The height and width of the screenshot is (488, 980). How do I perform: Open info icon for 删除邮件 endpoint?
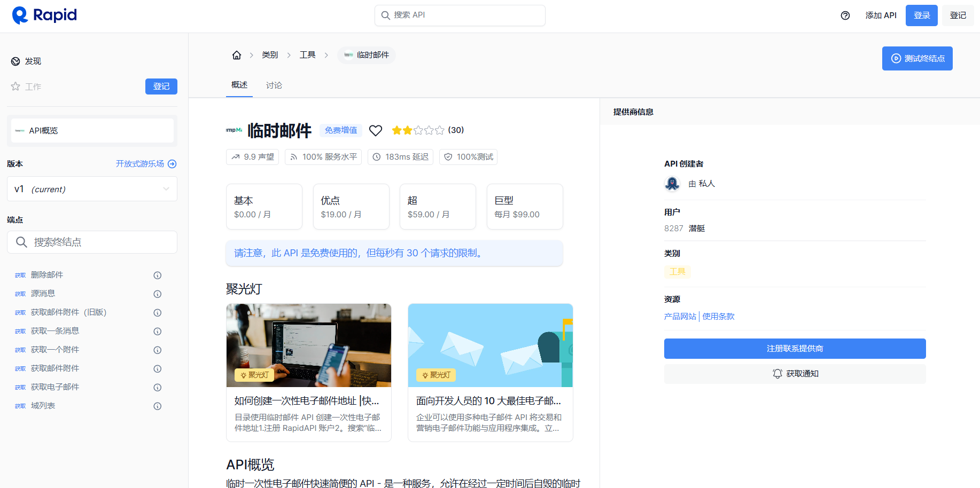pos(158,276)
